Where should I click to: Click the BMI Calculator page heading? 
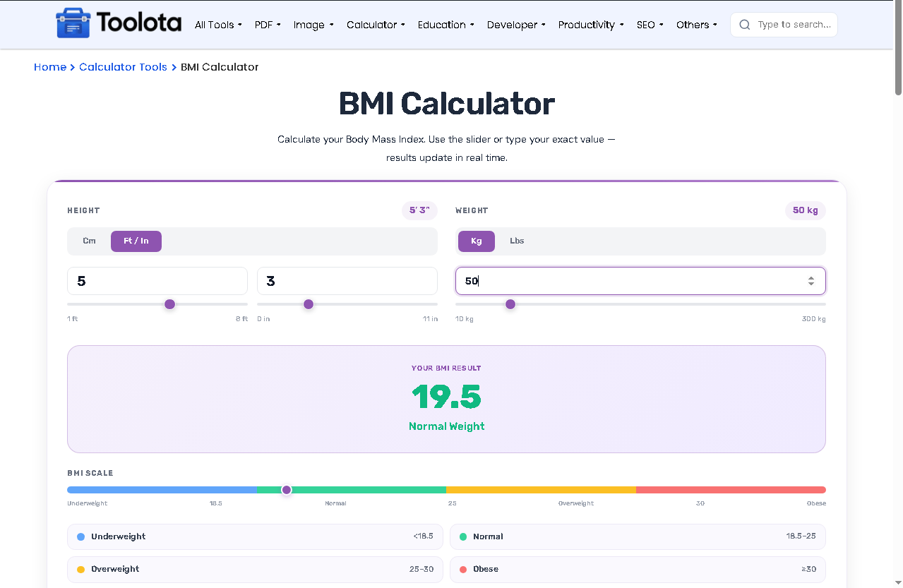coord(446,104)
